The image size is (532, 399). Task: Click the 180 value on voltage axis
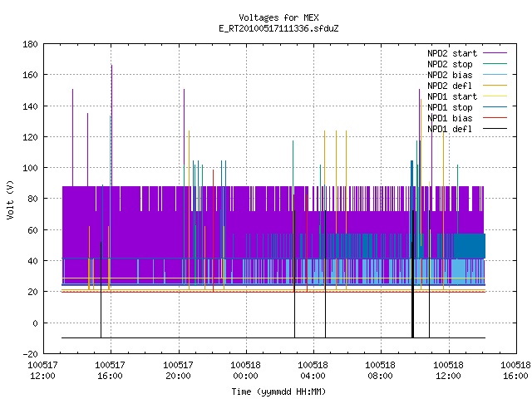pos(30,44)
